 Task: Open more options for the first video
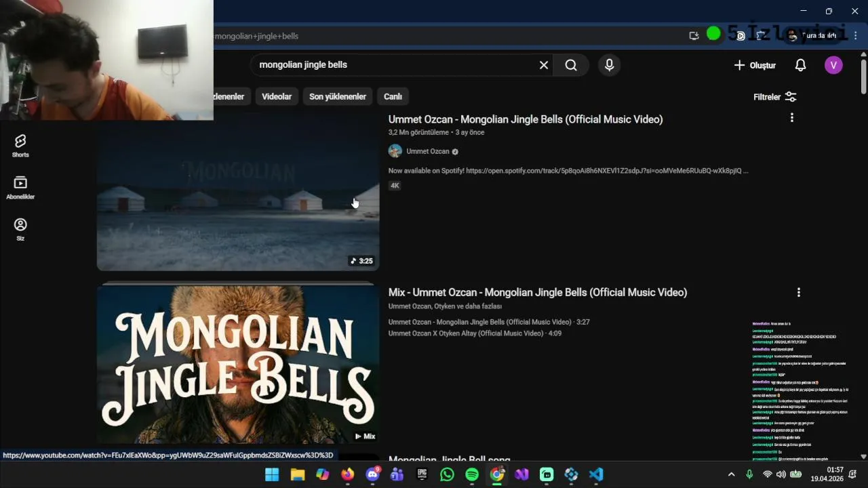coord(792,118)
